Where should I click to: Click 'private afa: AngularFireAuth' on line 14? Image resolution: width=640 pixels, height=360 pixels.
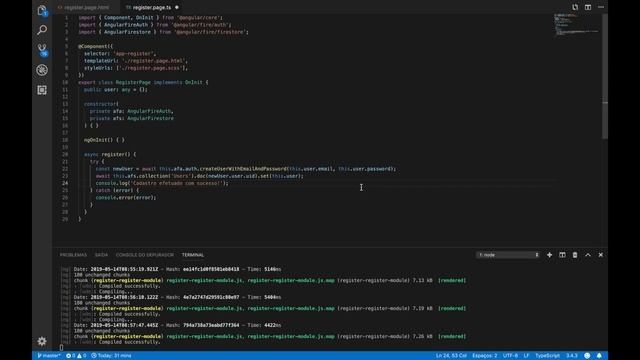[131, 111]
